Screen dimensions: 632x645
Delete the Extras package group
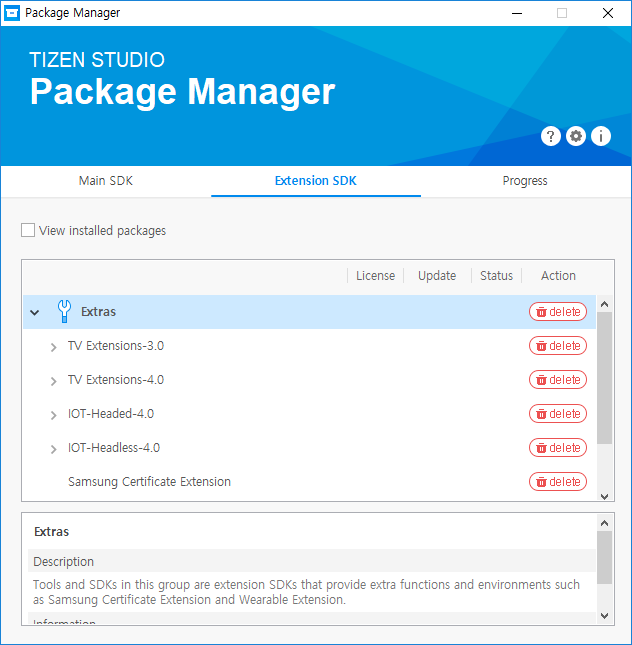coord(558,312)
